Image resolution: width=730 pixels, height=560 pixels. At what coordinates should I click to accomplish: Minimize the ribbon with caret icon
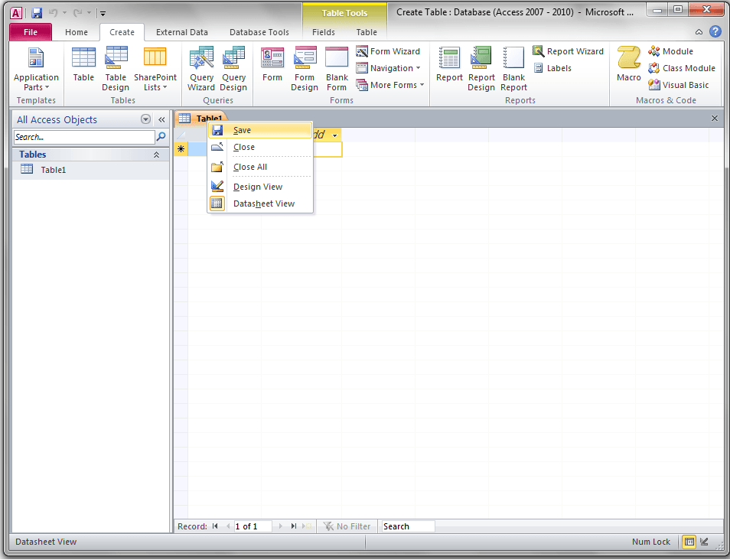699,32
